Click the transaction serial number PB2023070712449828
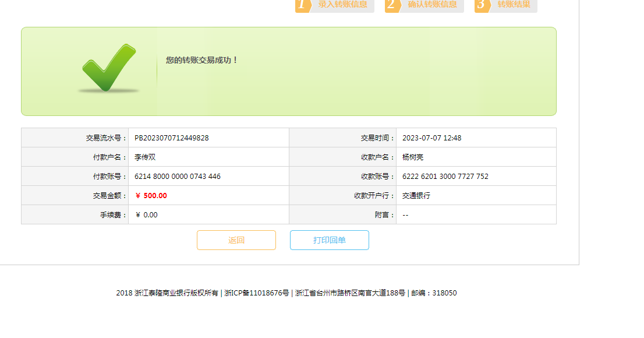Image resolution: width=644 pixels, height=338 pixels. click(x=171, y=138)
